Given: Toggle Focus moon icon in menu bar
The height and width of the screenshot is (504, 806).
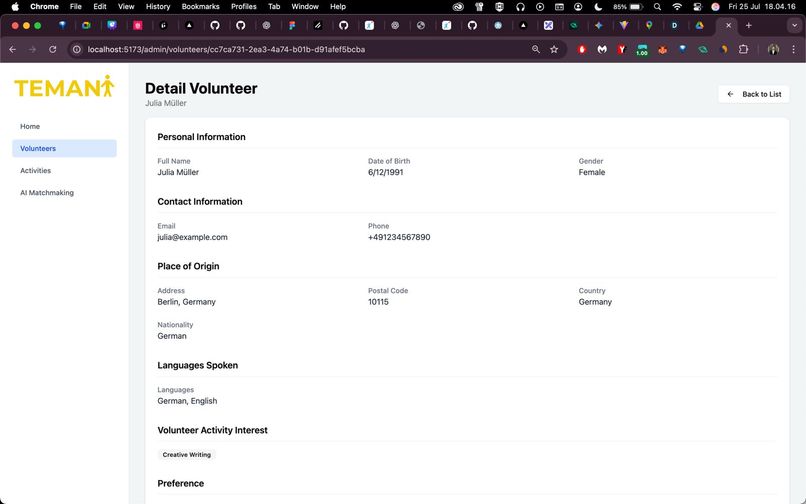Looking at the screenshot, I should tap(598, 7).
